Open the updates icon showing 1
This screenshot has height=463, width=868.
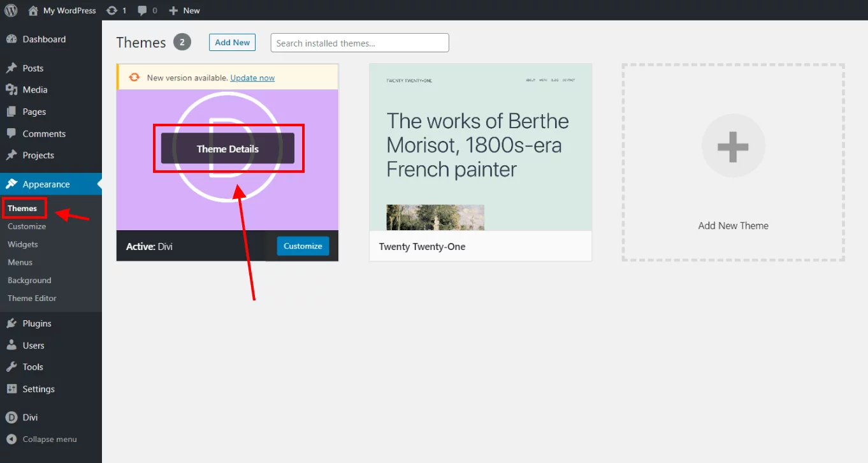[112, 10]
